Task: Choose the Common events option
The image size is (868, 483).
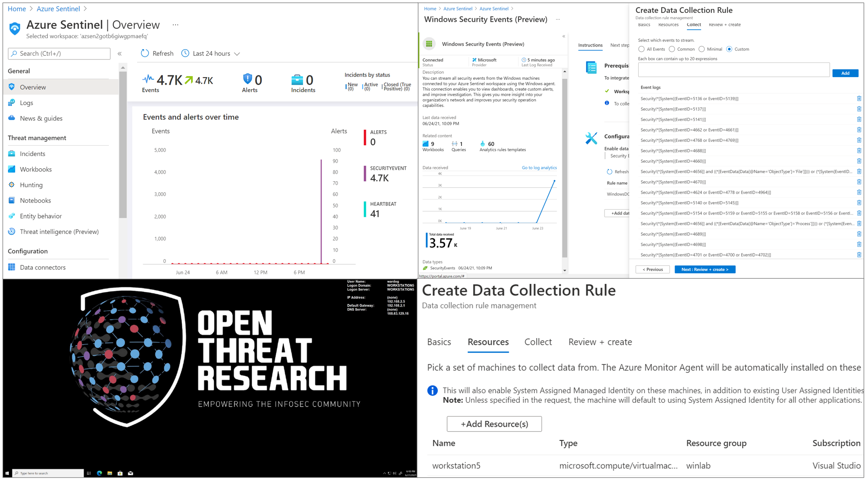Action: point(672,49)
